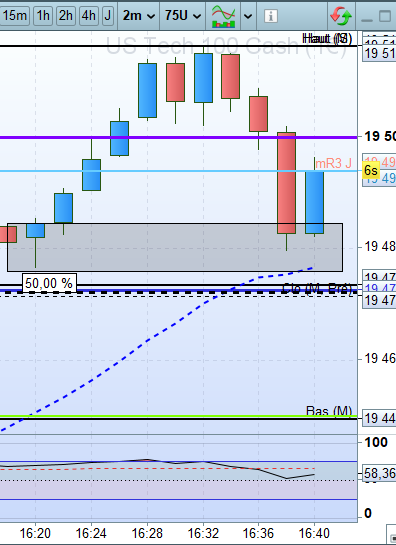Maximize the chart window

click(385, 16)
